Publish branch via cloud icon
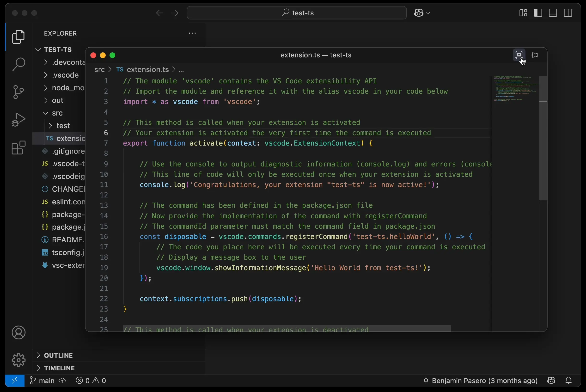The height and width of the screenshot is (392, 586). point(62,380)
